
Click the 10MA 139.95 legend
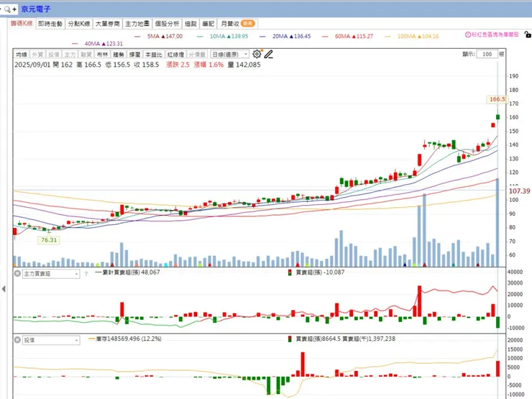click(223, 36)
